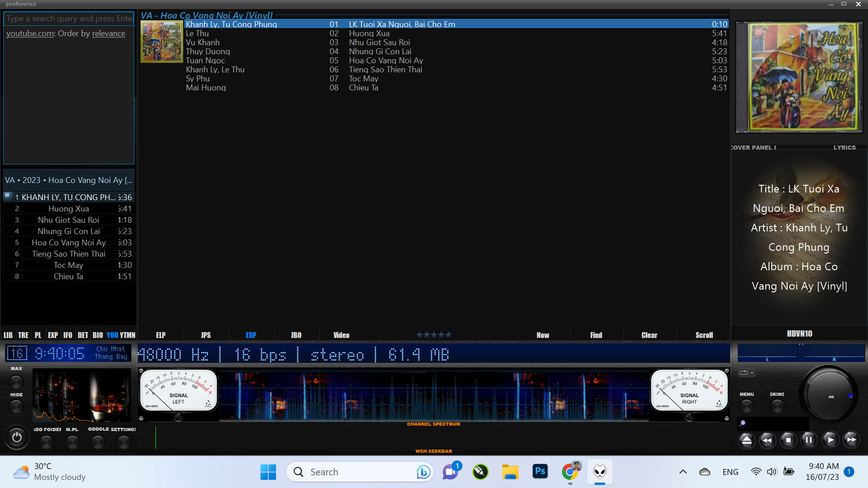Switch to the TRE tab
The height and width of the screenshot is (488, 868).
pyautogui.click(x=24, y=335)
